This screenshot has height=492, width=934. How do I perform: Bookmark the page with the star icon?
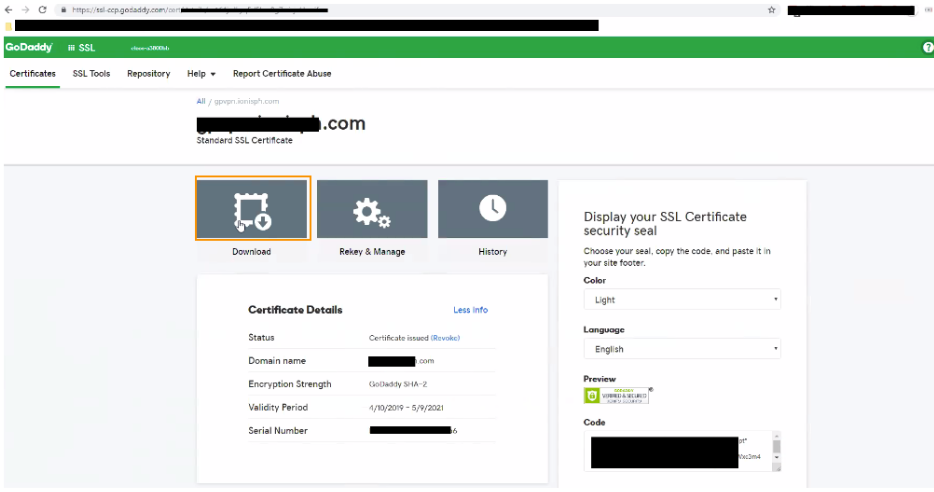pyautogui.click(x=771, y=9)
